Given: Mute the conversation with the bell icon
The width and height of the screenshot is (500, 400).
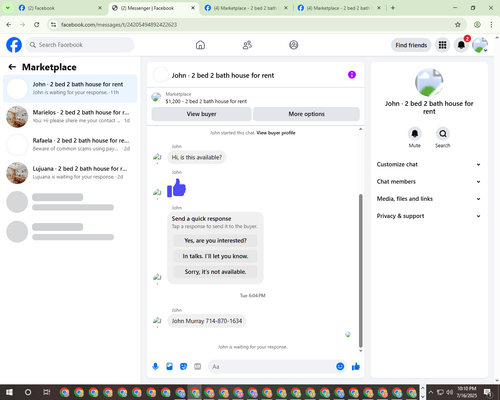Looking at the screenshot, I should tap(415, 134).
